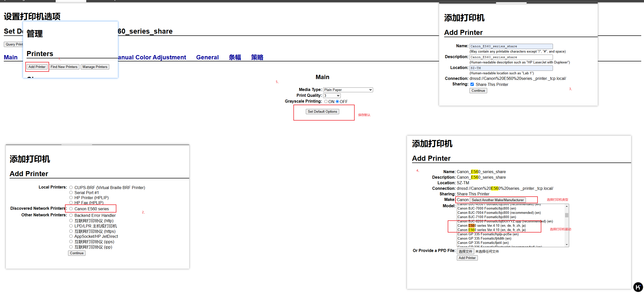Choose the internet printing protocol (https) option

click(x=71, y=231)
